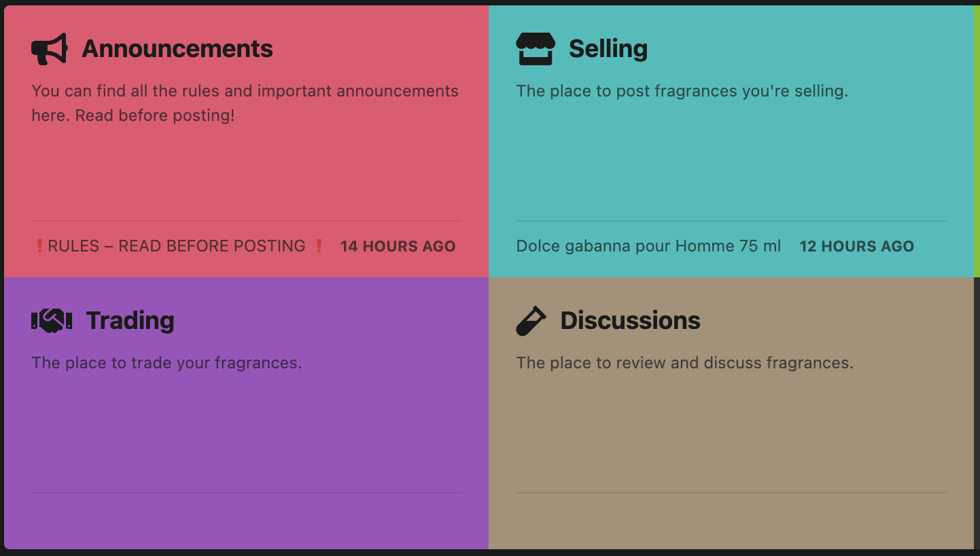
Task: Click the review and discuss fragrances description
Action: click(684, 363)
